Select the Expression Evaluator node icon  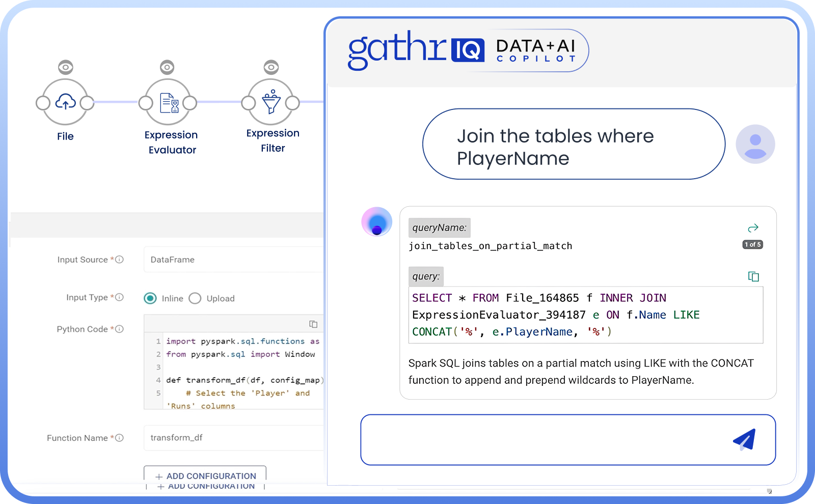coord(168,102)
